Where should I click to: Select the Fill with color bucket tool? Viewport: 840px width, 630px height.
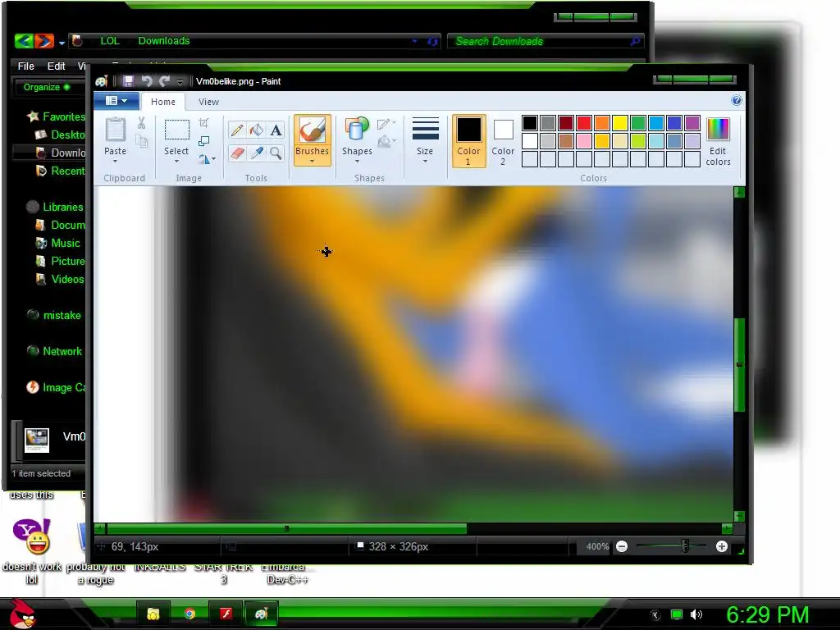(257, 130)
